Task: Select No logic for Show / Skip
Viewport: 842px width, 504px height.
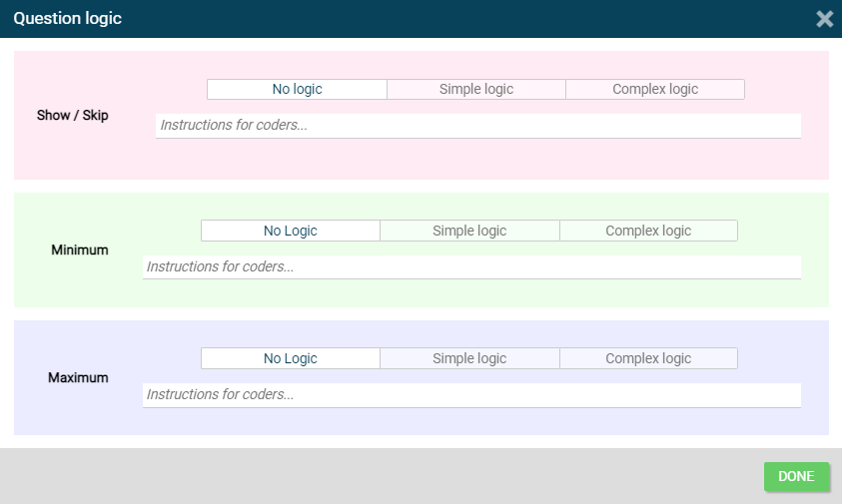Action: (x=297, y=90)
